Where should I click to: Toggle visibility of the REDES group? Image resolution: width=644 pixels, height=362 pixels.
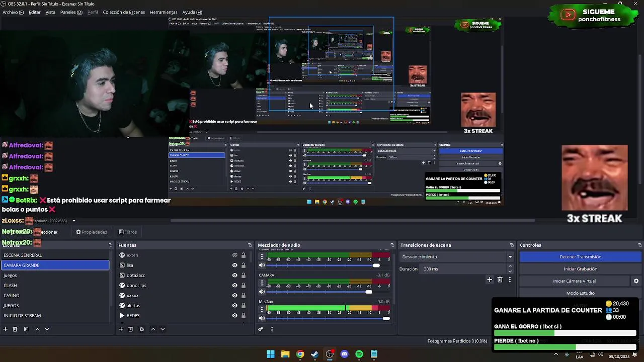[x=234, y=315]
